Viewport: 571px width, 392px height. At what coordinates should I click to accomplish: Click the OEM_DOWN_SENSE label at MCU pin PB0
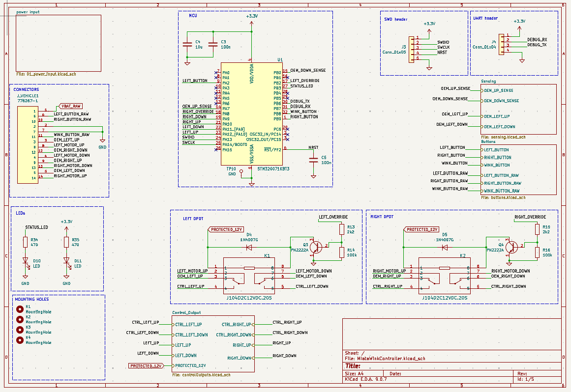308,70
